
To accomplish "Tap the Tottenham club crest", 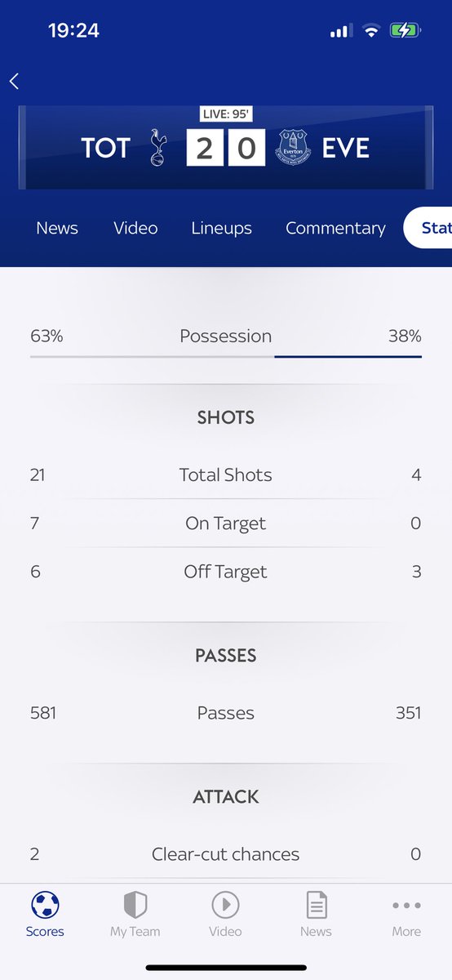I will point(157,148).
